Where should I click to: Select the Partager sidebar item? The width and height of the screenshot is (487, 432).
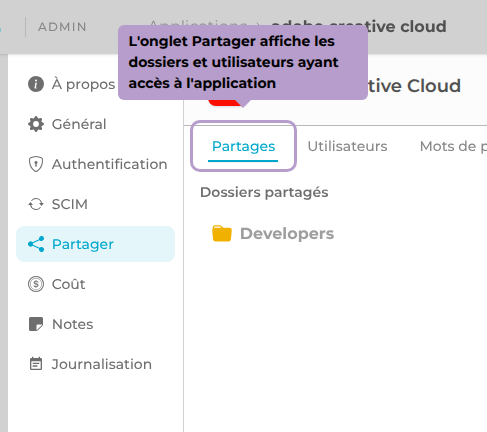point(95,244)
